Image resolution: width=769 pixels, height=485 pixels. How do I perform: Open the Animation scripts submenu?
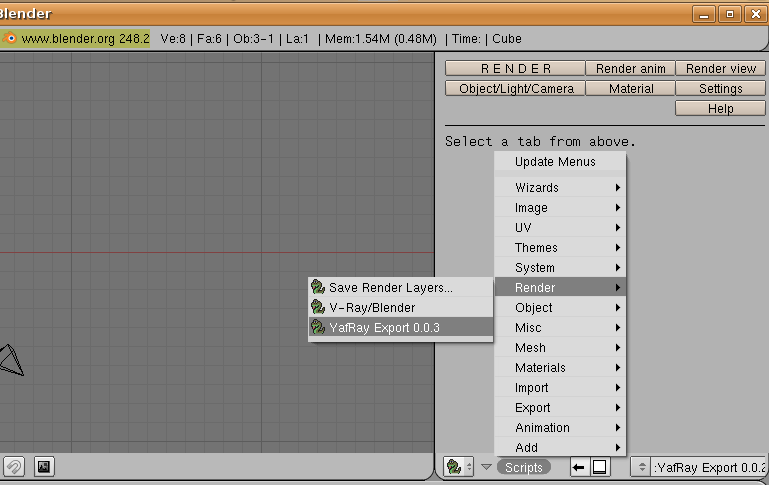pyautogui.click(x=561, y=428)
